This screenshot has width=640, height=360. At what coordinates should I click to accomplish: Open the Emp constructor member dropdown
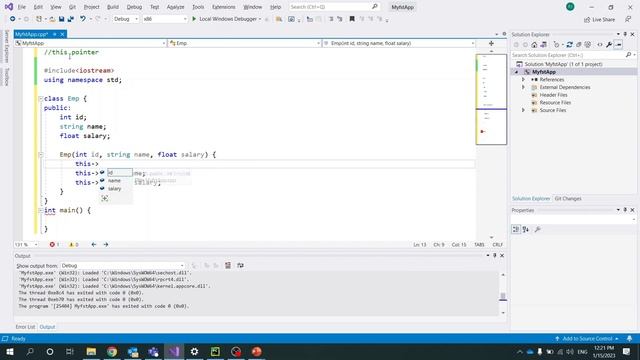[x=399, y=43]
